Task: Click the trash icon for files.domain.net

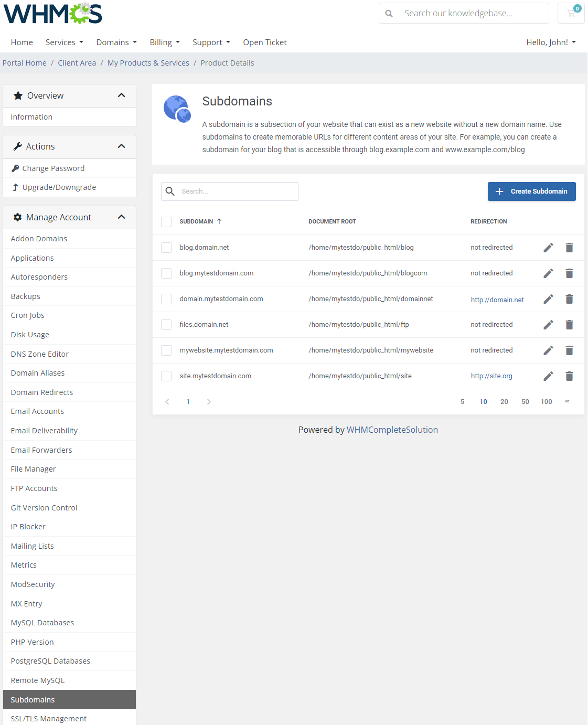Action: [569, 325]
